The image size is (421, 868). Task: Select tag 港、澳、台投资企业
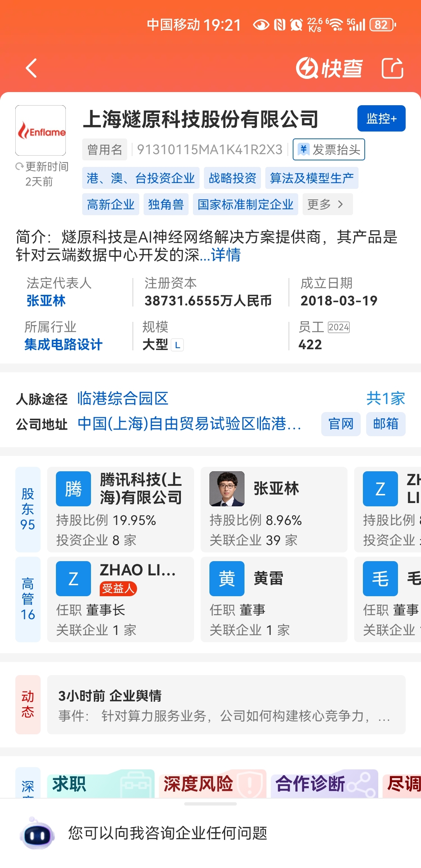click(x=141, y=178)
